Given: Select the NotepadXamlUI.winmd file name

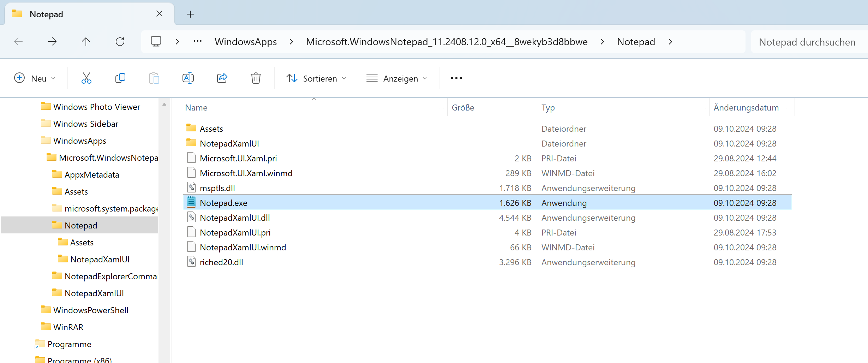Looking at the screenshot, I should [x=243, y=247].
